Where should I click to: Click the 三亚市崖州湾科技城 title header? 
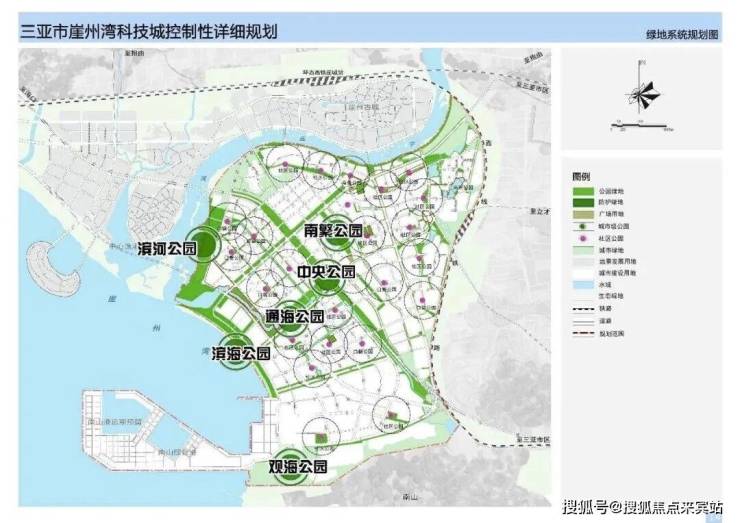click(150, 31)
